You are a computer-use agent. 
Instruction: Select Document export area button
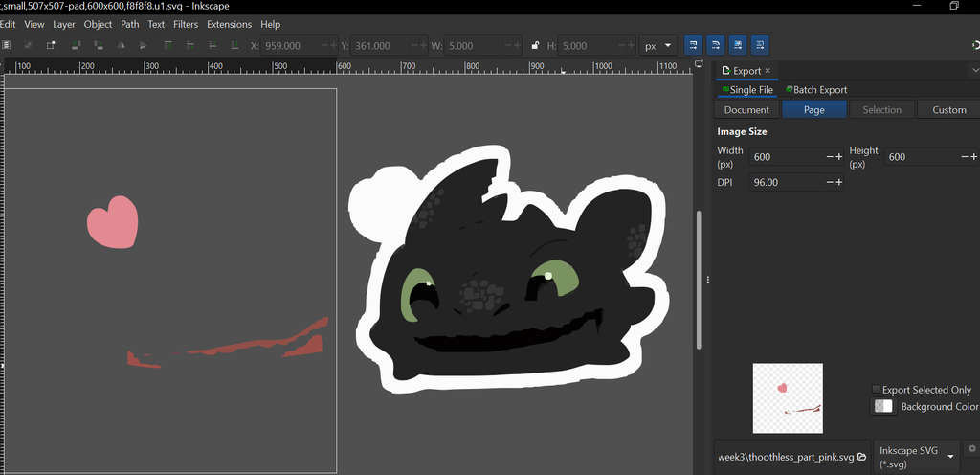pos(746,110)
